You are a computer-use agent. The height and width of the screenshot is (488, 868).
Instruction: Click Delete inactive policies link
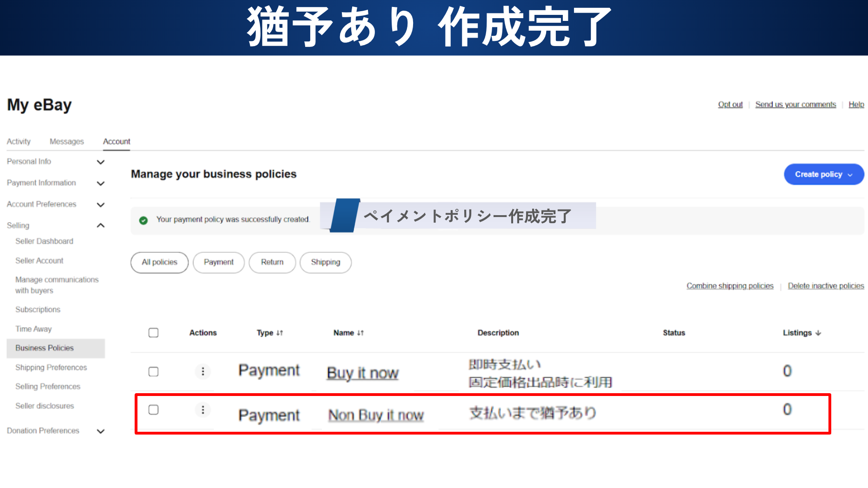pyautogui.click(x=826, y=286)
